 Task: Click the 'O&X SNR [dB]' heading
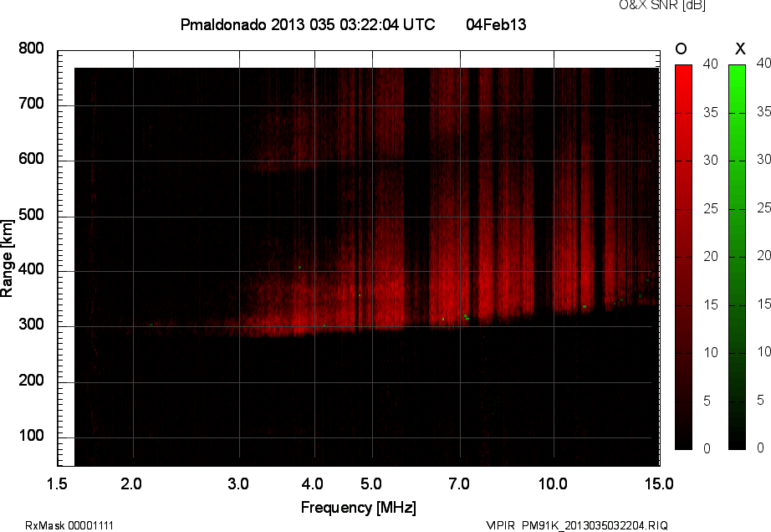pyautogui.click(x=662, y=5)
